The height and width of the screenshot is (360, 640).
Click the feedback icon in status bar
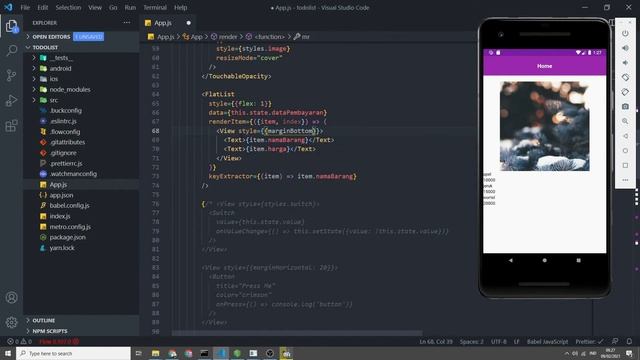point(615,341)
